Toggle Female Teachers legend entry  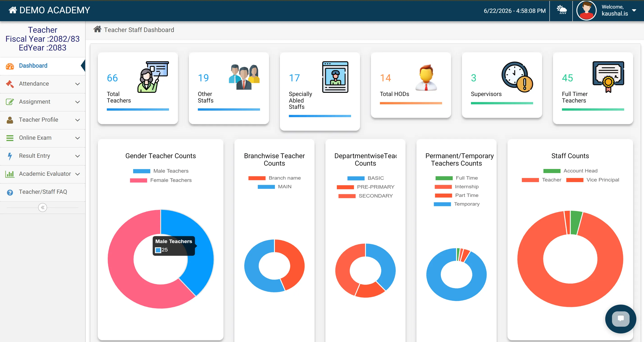[x=161, y=180]
